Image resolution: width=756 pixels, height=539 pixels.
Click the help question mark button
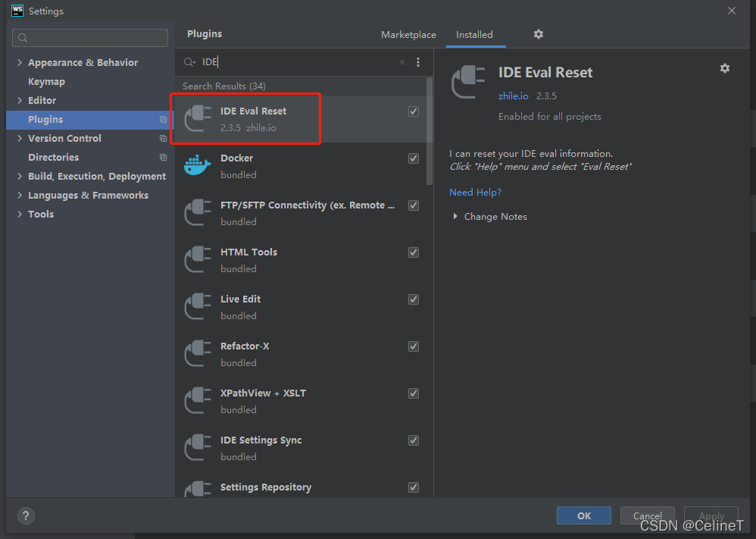(26, 515)
